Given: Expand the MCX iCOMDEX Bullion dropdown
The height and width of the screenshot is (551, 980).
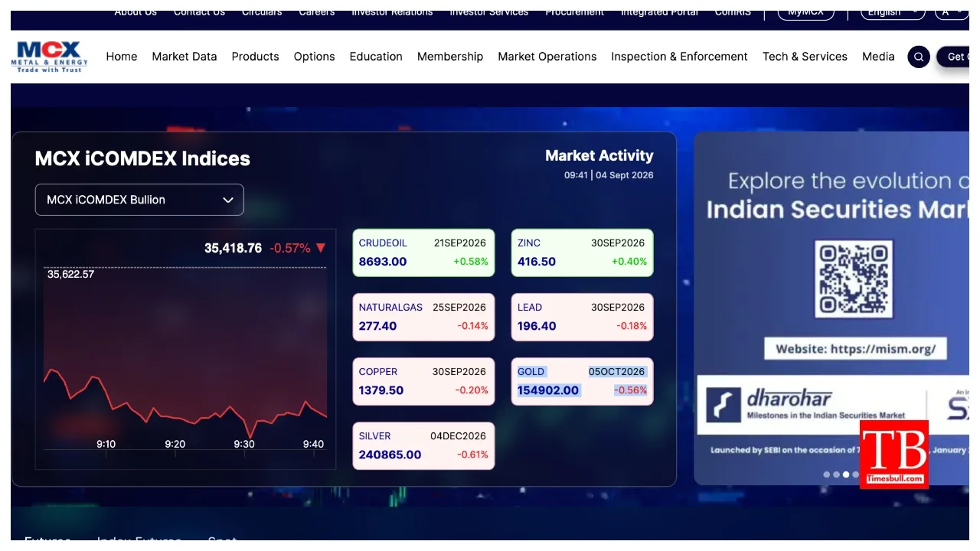Looking at the screenshot, I should pyautogui.click(x=139, y=200).
